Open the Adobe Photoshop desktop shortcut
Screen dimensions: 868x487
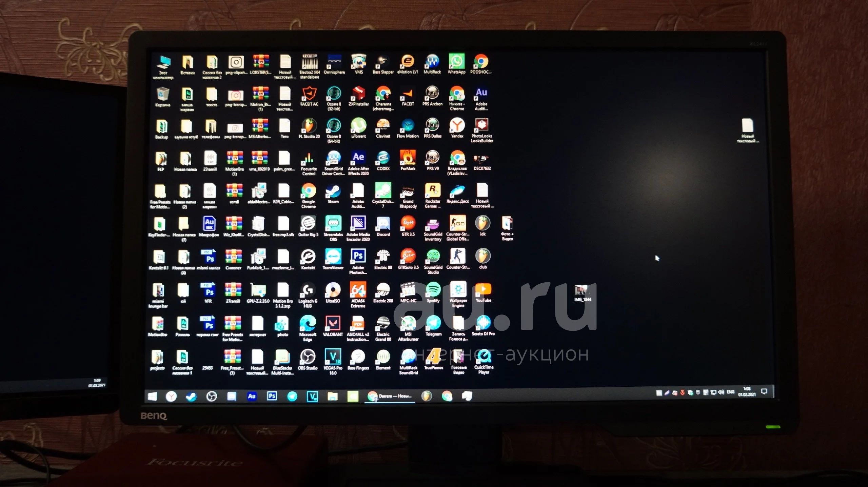pyautogui.click(x=358, y=262)
